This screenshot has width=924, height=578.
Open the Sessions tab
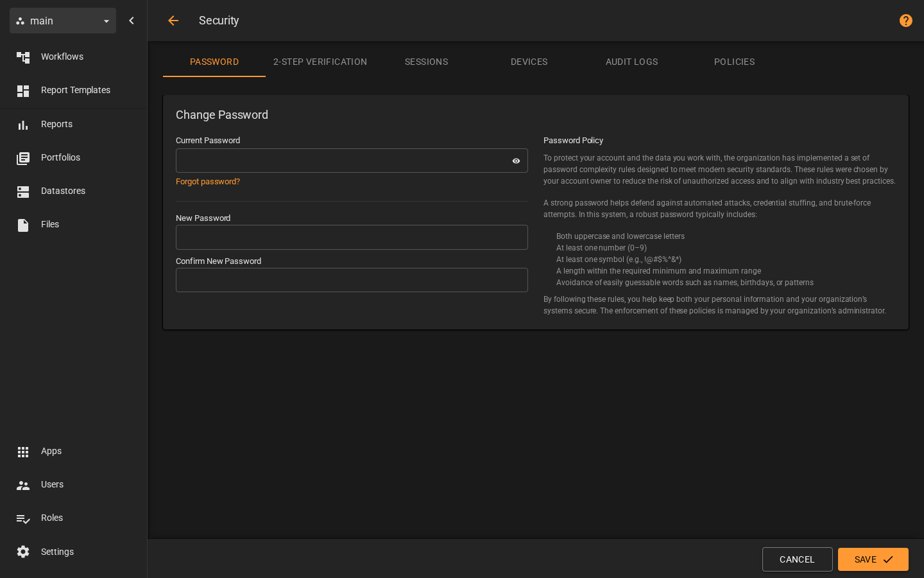coord(426,62)
